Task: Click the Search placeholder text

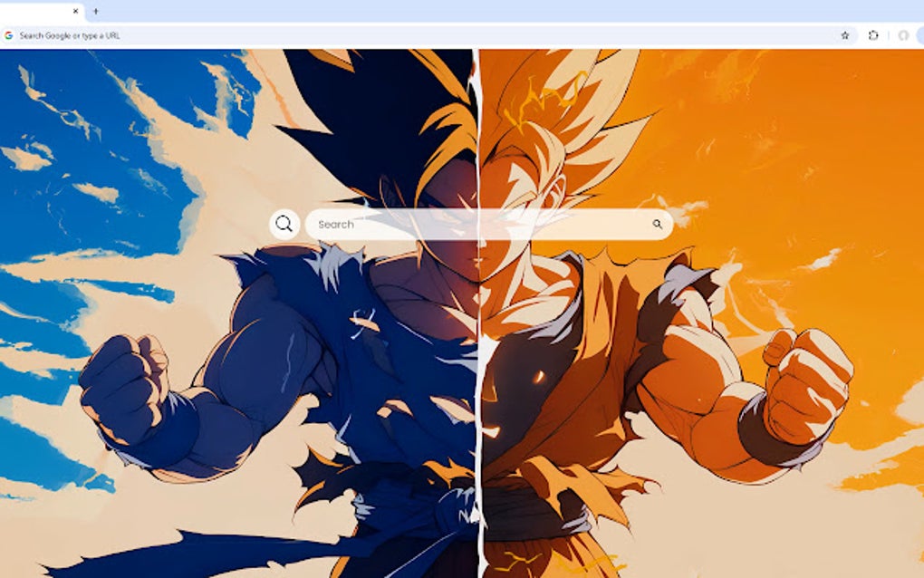Action: 337,225
